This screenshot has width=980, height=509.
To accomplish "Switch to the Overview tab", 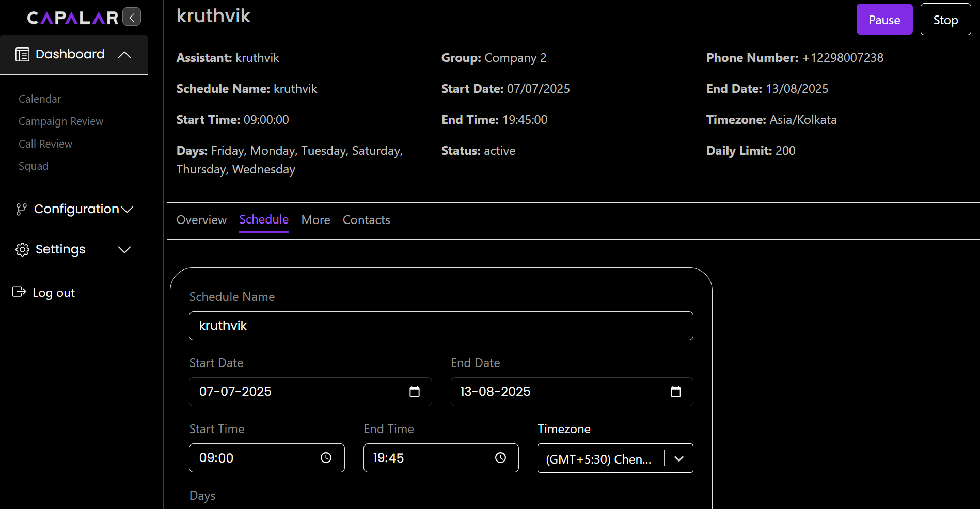I will pyautogui.click(x=201, y=220).
